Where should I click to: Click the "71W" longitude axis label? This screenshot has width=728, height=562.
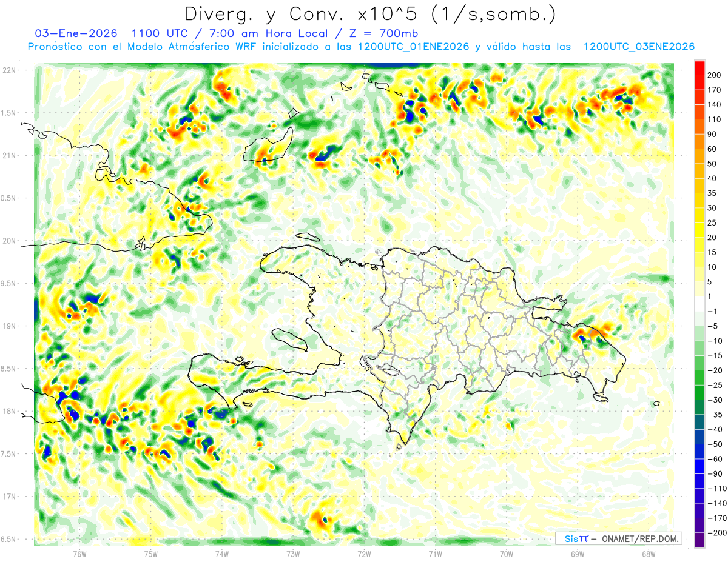tap(435, 554)
